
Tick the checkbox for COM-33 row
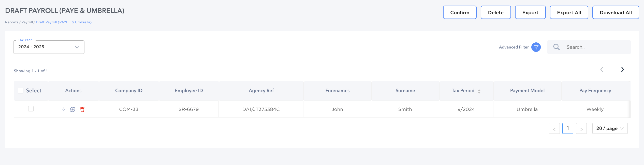point(31,109)
